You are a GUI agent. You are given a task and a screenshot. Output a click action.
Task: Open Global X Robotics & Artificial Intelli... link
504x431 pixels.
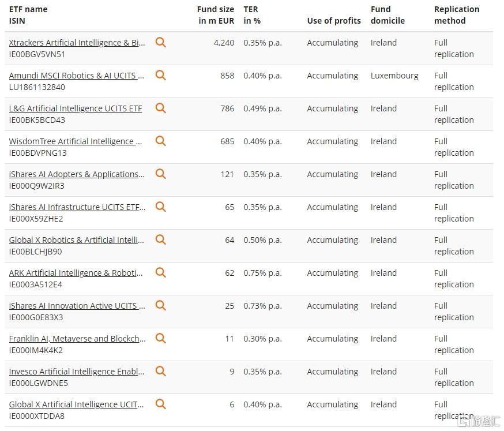[77, 240]
